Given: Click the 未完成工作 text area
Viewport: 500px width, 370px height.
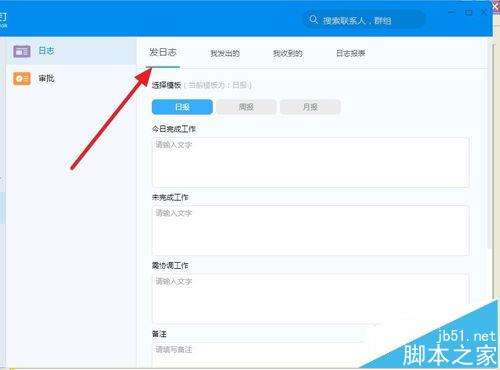Looking at the screenshot, I should coord(311,231).
